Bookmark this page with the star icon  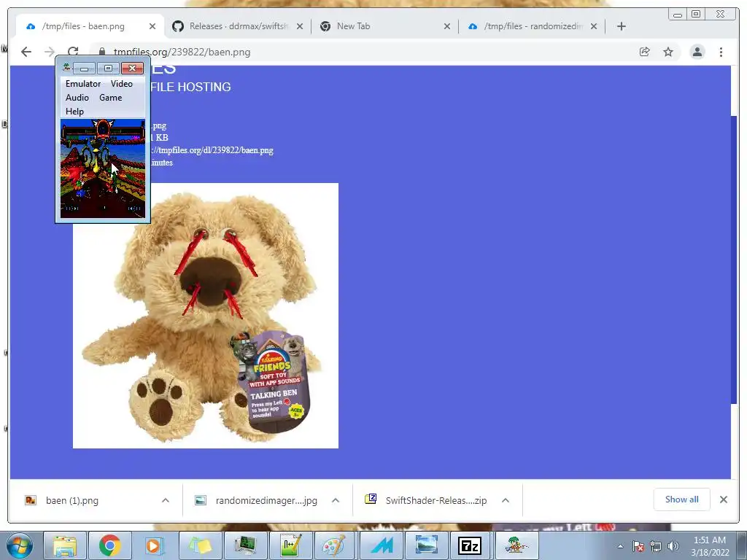(x=668, y=52)
